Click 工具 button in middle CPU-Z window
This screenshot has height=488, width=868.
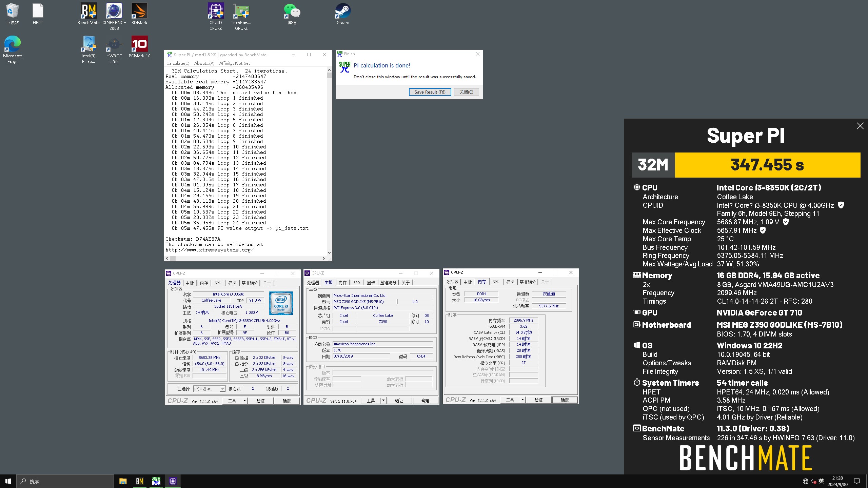click(x=371, y=401)
